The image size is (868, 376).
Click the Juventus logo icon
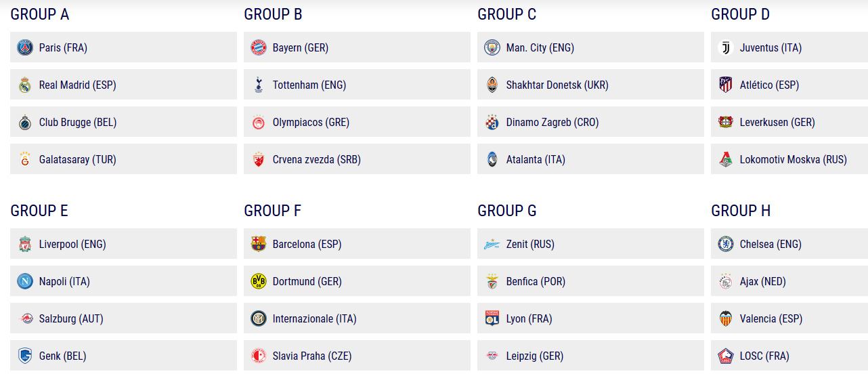(x=726, y=47)
